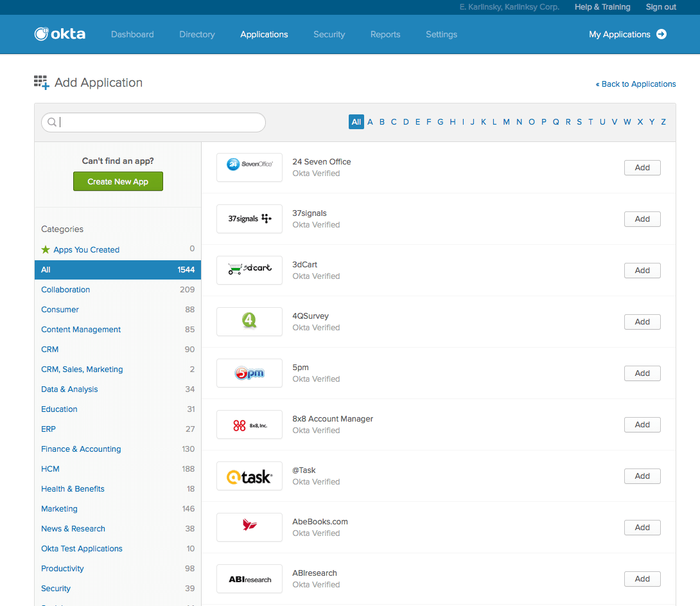Open the Directory menu

click(x=197, y=35)
